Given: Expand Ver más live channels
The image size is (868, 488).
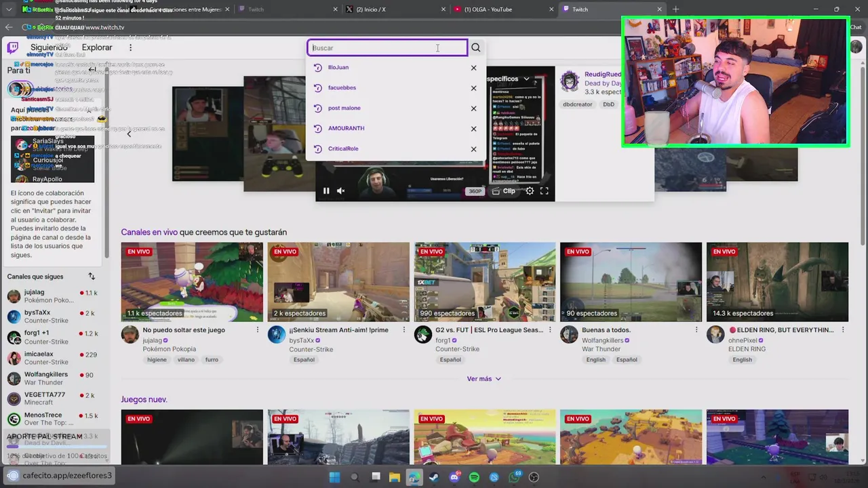Looking at the screenshot, I should coord(484,379).
